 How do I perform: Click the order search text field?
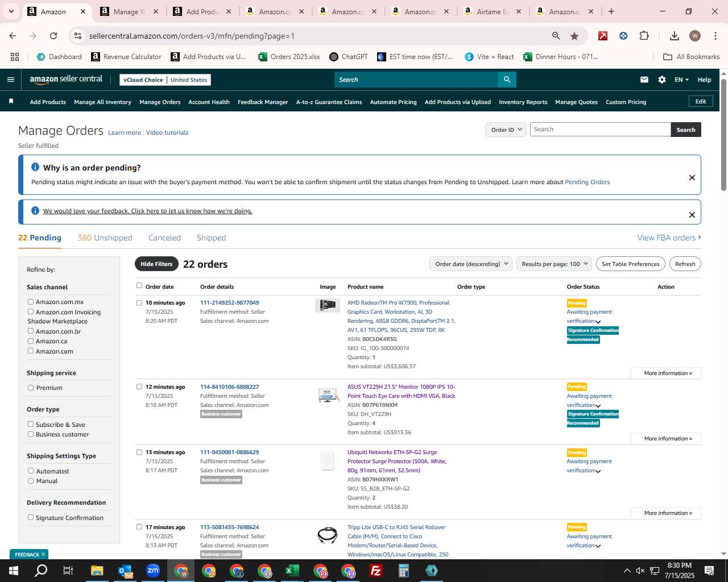click(x=600, y=130)
